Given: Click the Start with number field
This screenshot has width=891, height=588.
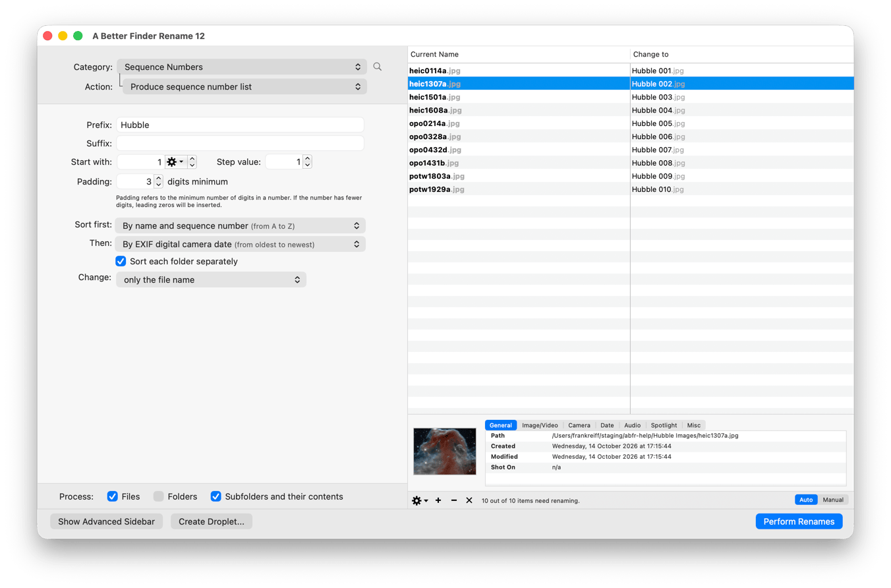Looking at the screenshot, I should click(x=140, y=162).
